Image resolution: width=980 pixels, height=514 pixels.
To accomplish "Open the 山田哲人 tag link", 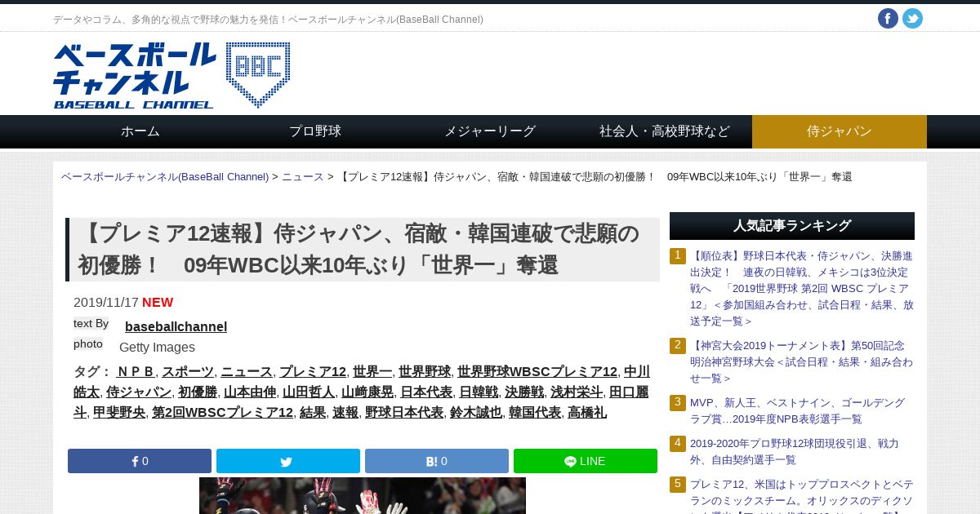I will [309, 392].
